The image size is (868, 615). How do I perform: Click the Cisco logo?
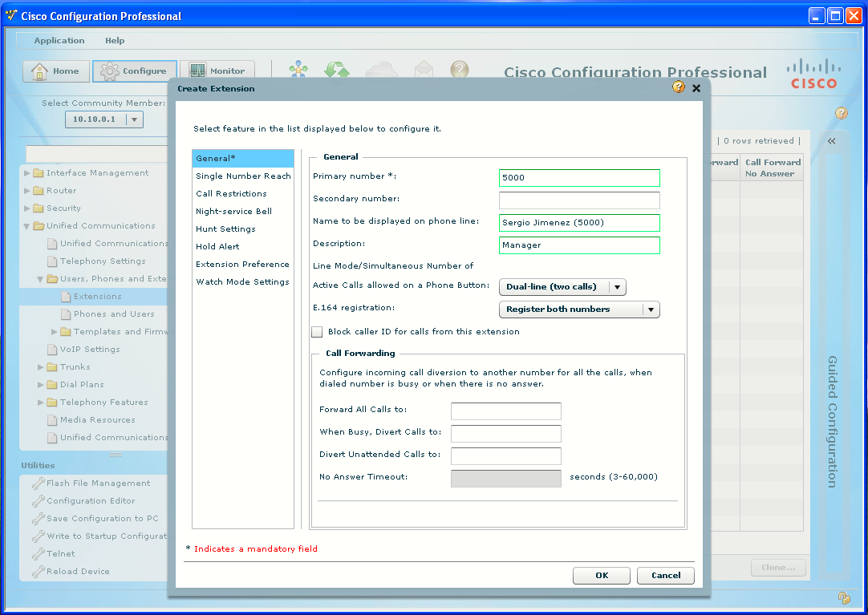click(x=813, y=74)
